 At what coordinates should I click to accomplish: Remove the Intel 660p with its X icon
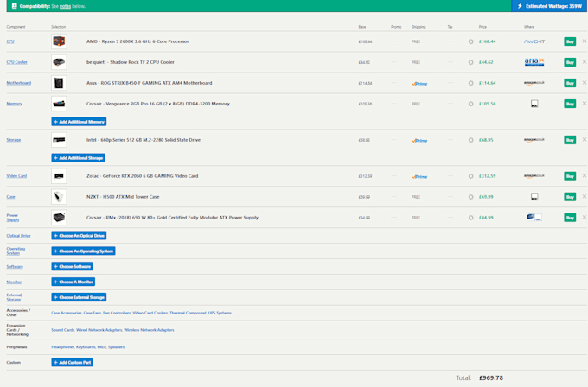tap(585, 139)
